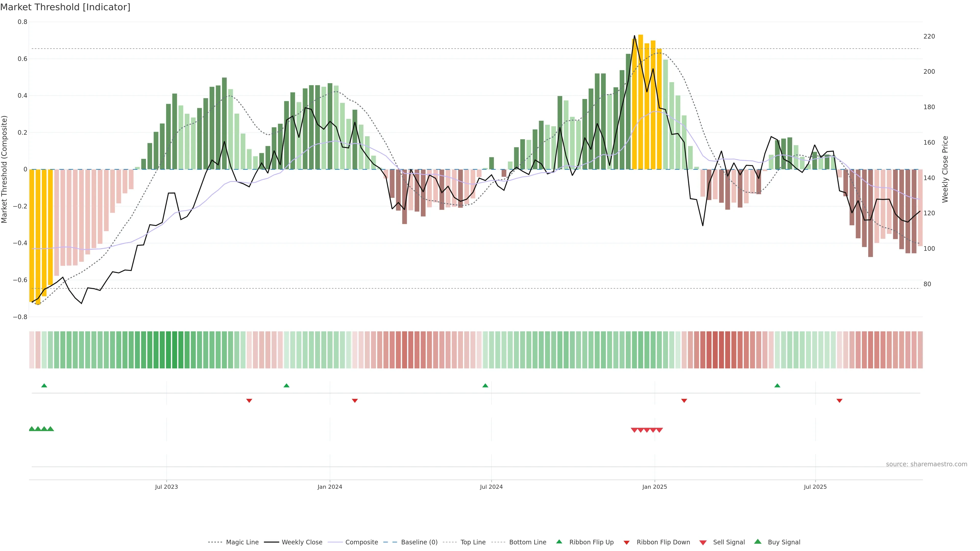Click the Ribbon Flip Down legend triangle icon
980x551 pixels.
pos(627,542)
